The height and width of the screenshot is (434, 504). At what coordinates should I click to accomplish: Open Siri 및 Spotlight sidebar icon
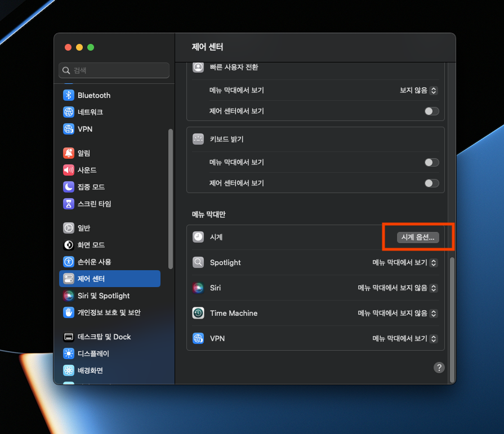pyautogui.click(x=69, y=296)
